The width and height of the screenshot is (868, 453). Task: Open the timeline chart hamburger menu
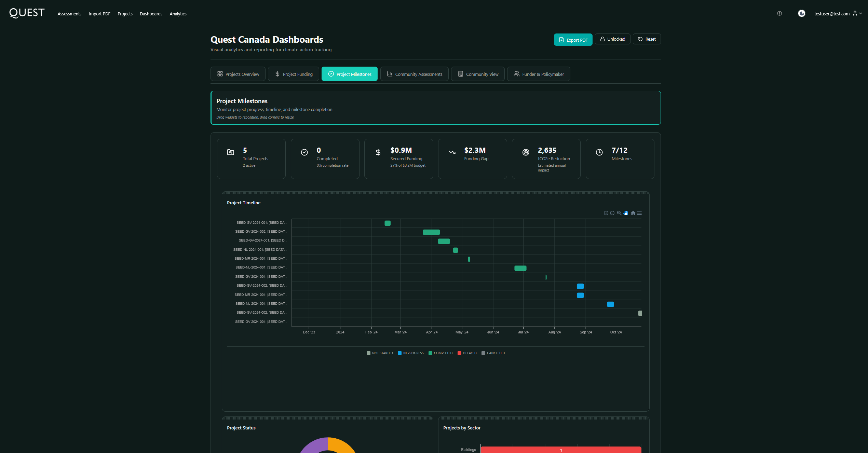pyautogui.click(x=639, y=213)
